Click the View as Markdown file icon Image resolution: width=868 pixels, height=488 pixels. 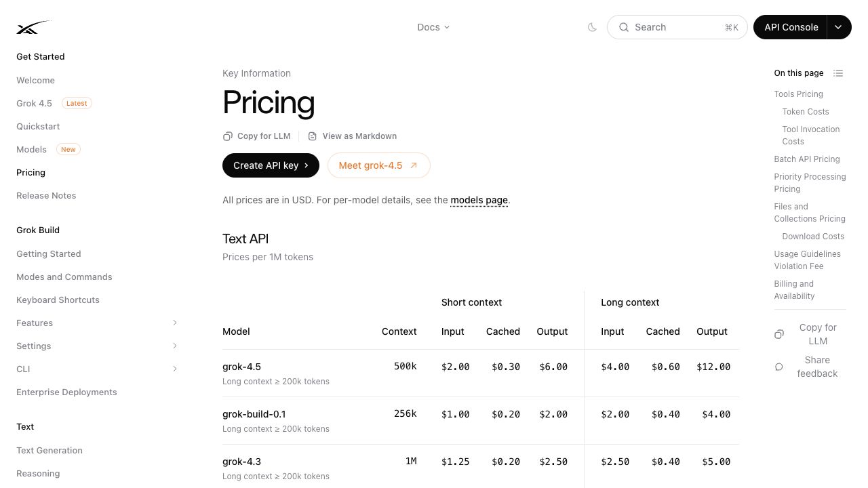click(313, 136)
